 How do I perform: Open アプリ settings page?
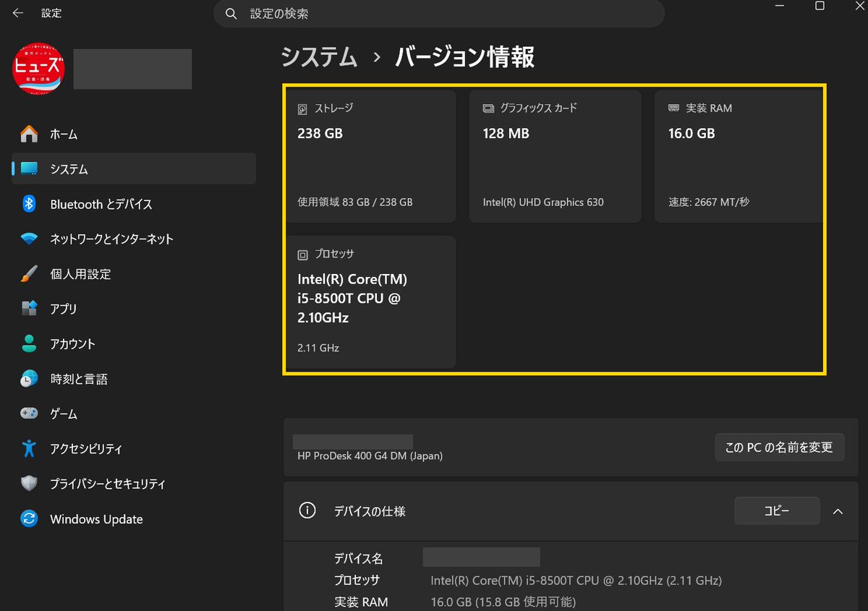point(134,309)
